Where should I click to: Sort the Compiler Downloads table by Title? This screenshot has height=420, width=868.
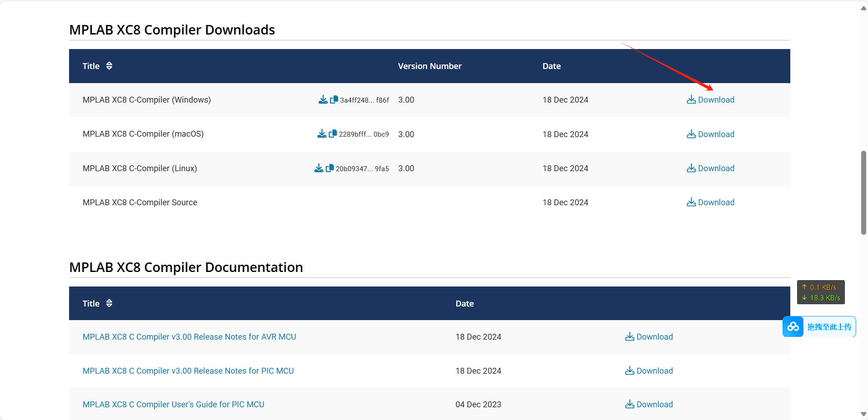(109, 66)
